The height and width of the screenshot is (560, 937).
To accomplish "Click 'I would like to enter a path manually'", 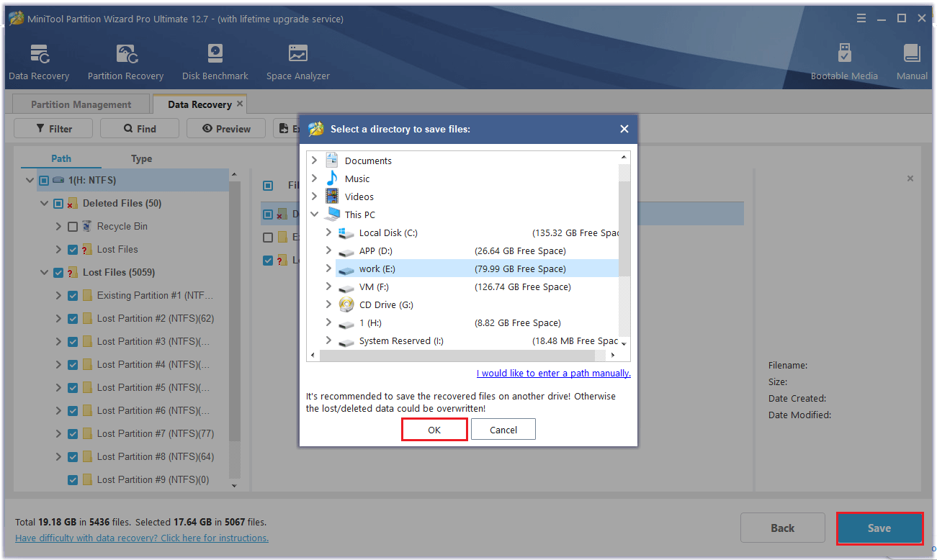I will pyautogui.click(x=553, y=373).
